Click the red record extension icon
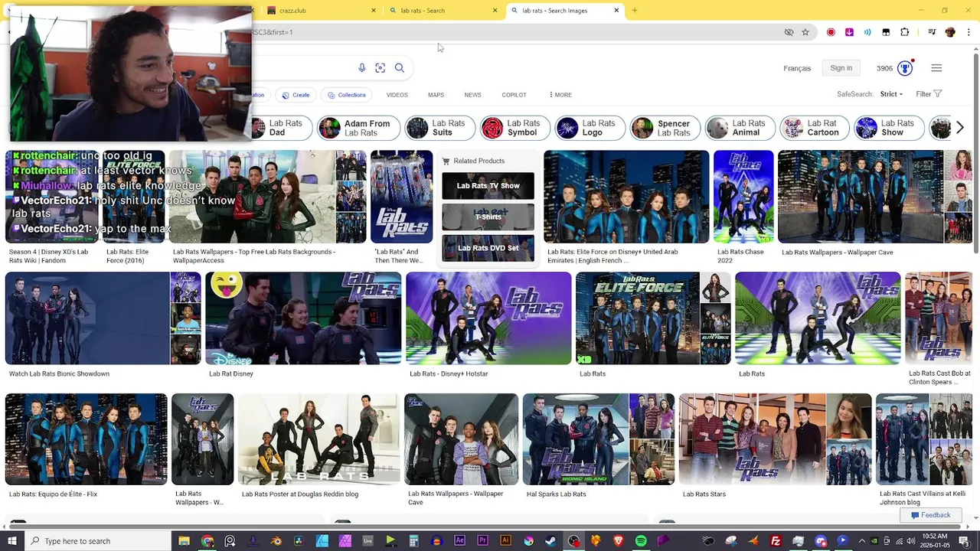 [x=831, y=32]
